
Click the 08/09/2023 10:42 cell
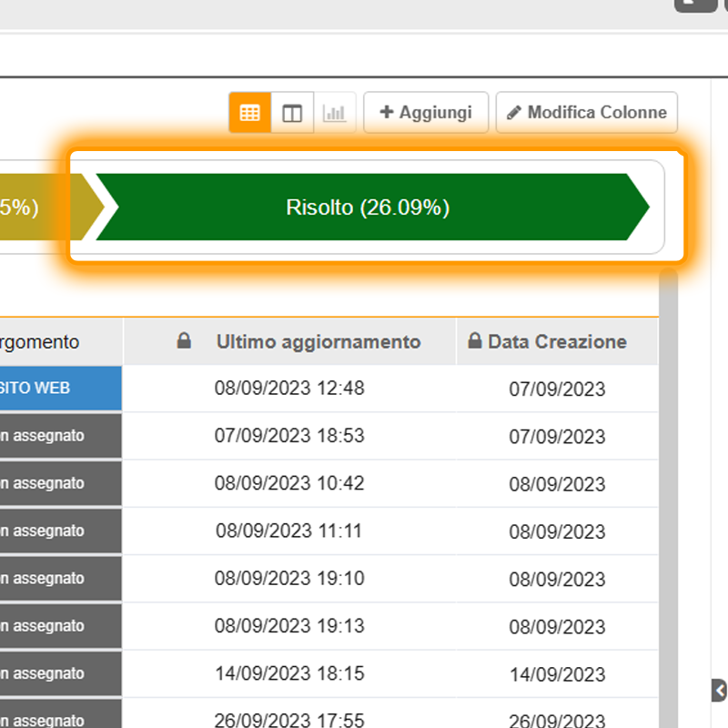pyautogui.click(x=289, y=483)
